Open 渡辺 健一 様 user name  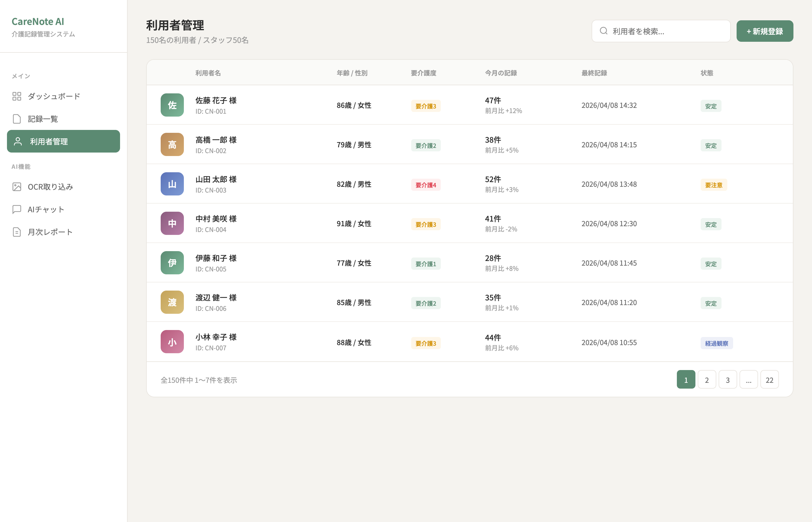point(216,298)
